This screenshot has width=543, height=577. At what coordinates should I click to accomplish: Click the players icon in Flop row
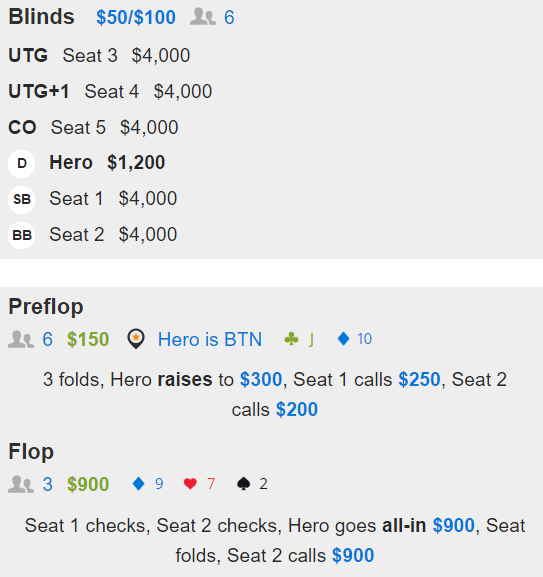click(21, 484)
